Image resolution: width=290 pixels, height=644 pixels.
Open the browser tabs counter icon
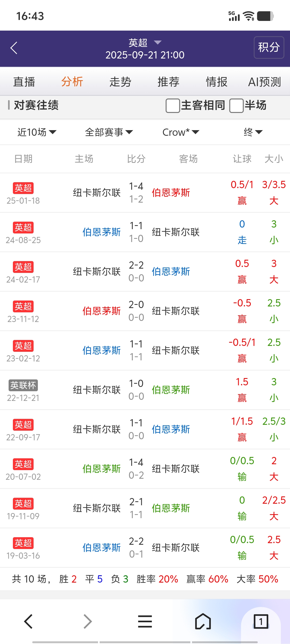pyautogui.click(x=261, y=621)
